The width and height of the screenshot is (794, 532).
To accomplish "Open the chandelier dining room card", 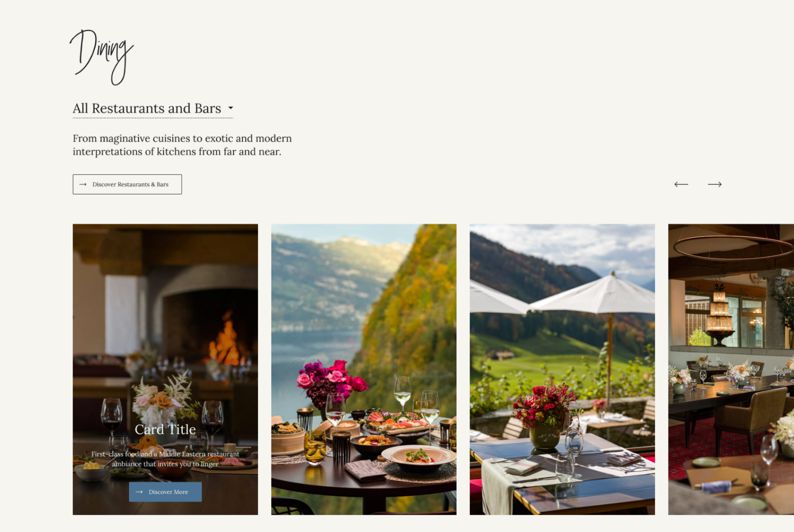I will [731, 369].
